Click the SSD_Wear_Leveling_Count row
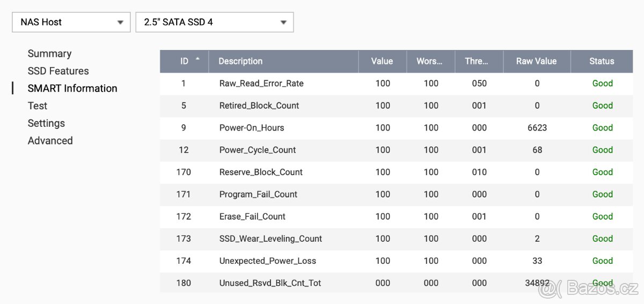 tap(270, 238)
